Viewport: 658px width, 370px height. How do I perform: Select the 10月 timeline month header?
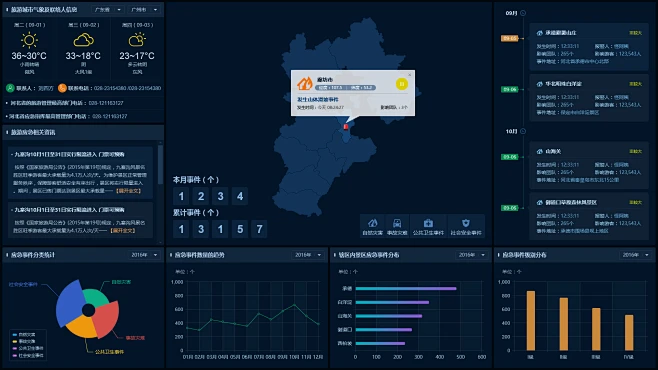pos(511,131)
